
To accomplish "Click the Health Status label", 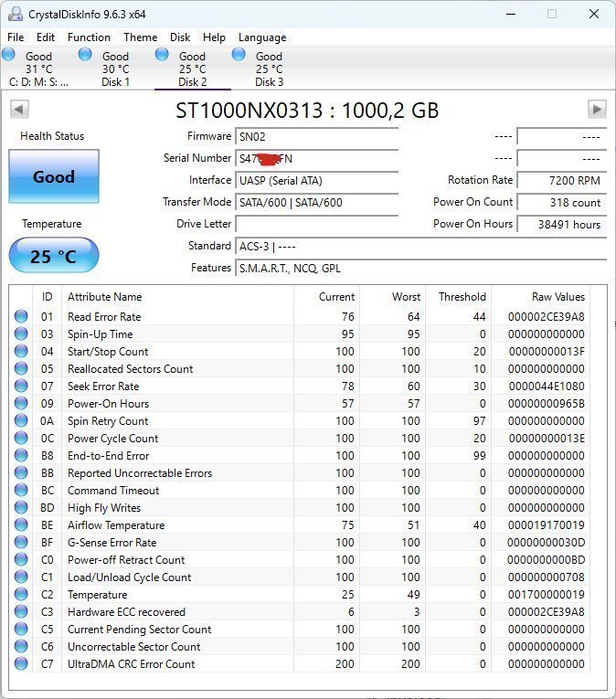I will (x=52, y=136).
